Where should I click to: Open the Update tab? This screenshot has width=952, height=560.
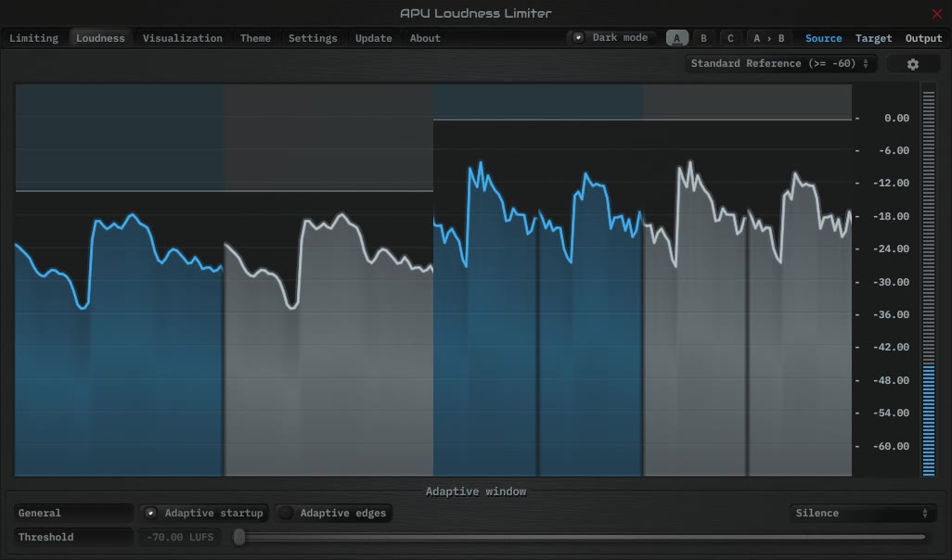click(x=373, y=38)
